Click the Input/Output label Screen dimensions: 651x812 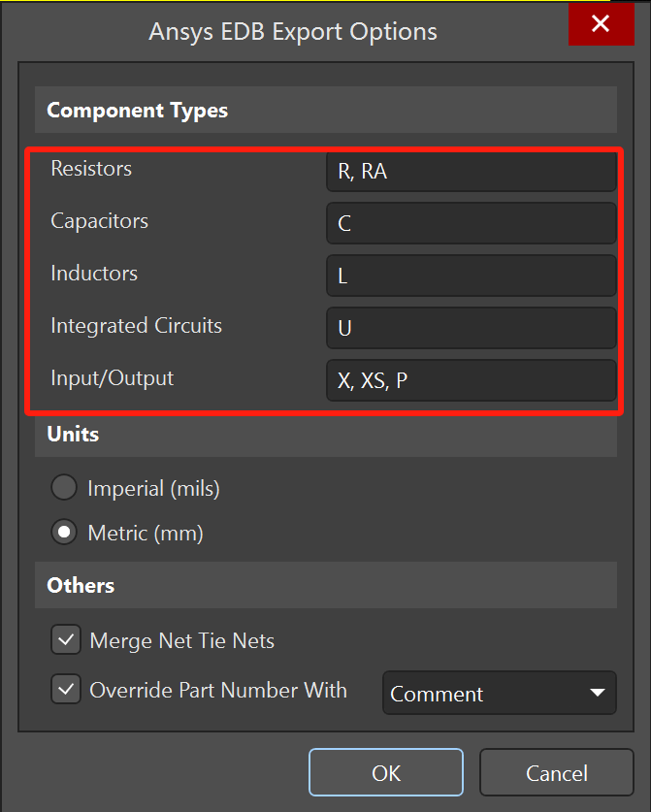[112, 378]
